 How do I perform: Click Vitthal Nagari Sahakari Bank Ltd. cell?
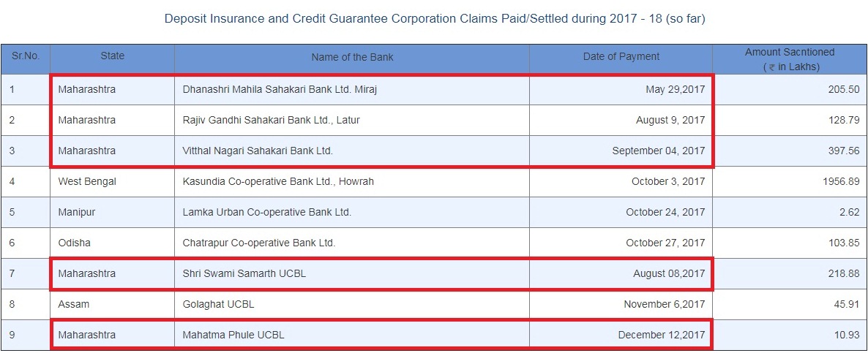258,151
